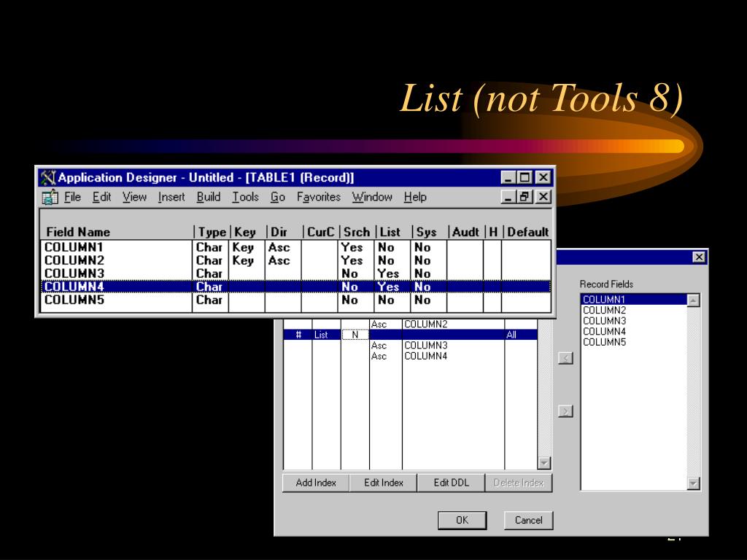Click the Edit Index button

[384, 483]
